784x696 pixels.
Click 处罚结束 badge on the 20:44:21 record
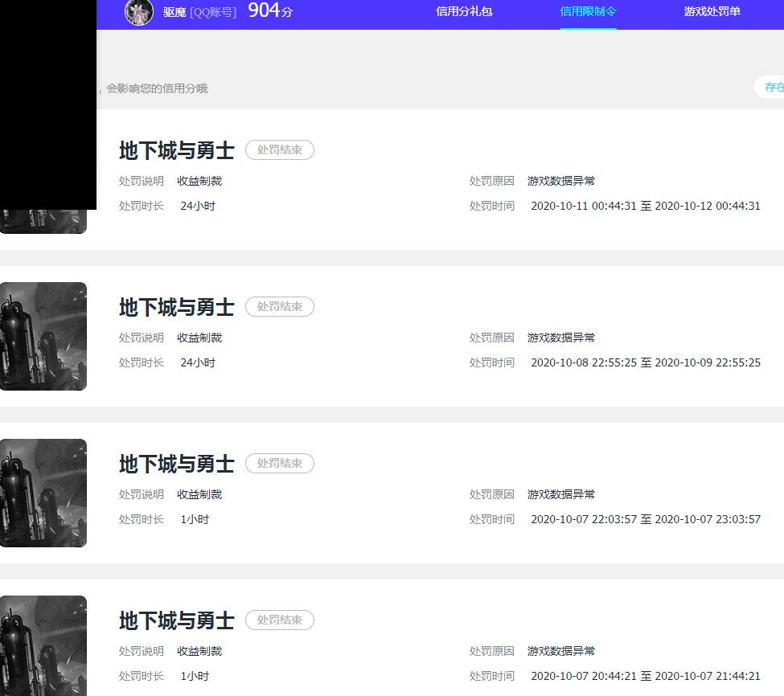coord(280,620)
